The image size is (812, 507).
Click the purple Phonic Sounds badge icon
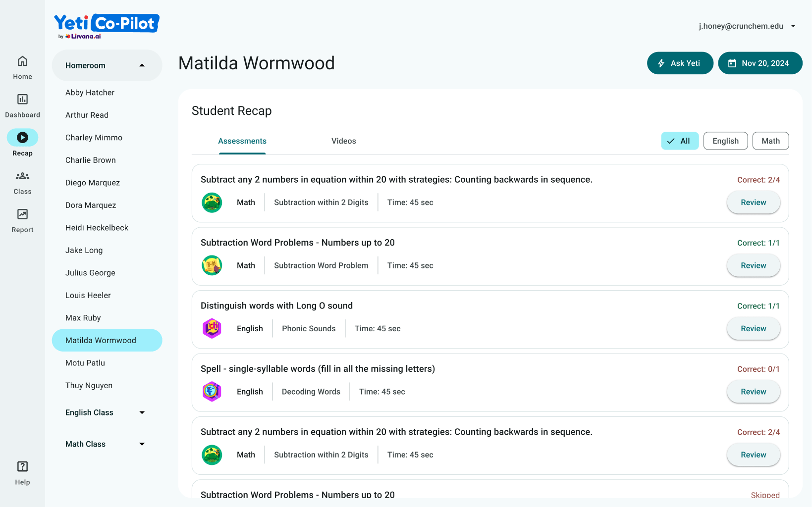[x=212, y=329]
